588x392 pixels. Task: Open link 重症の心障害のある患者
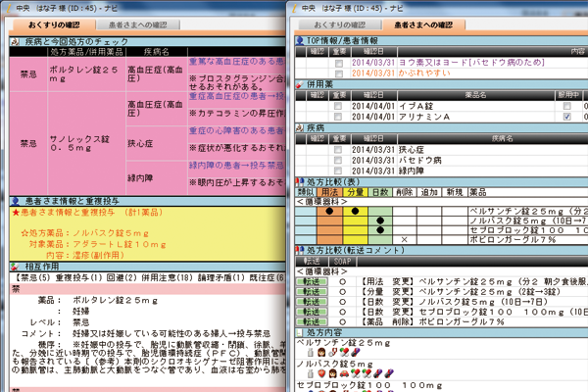(x=236, y=130)
